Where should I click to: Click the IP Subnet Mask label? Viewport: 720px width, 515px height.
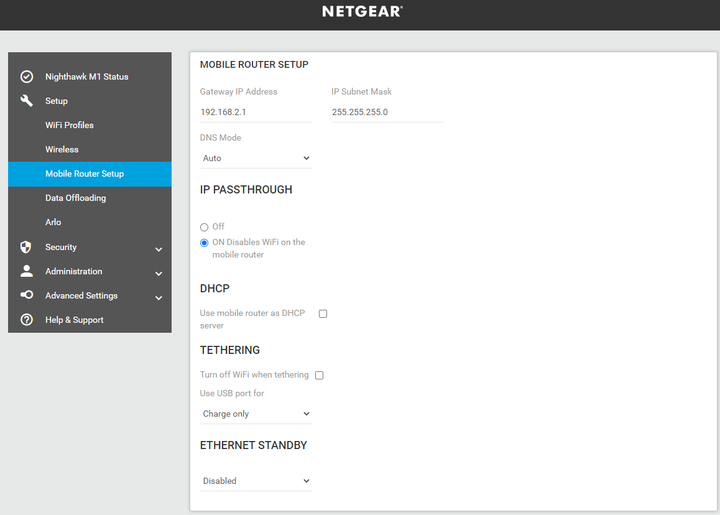(362, 92)
